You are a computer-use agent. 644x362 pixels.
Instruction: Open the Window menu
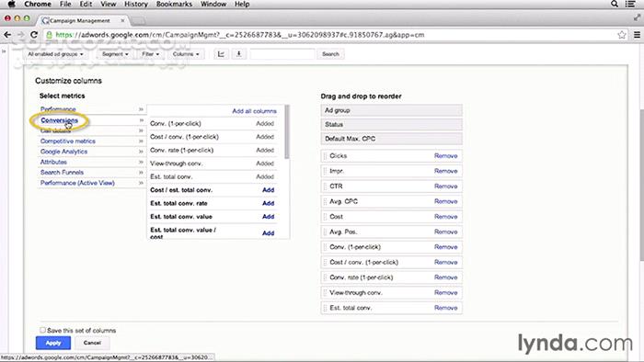tap(213, 4)
